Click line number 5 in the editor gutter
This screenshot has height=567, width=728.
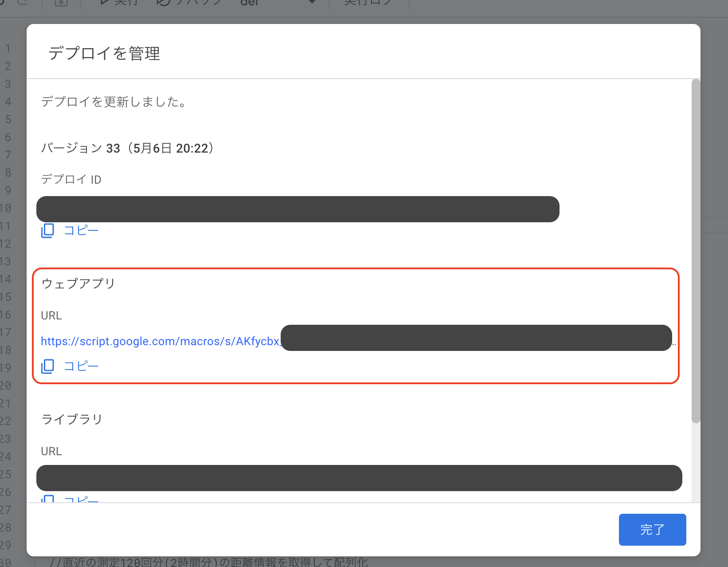[x=8, y=119]
